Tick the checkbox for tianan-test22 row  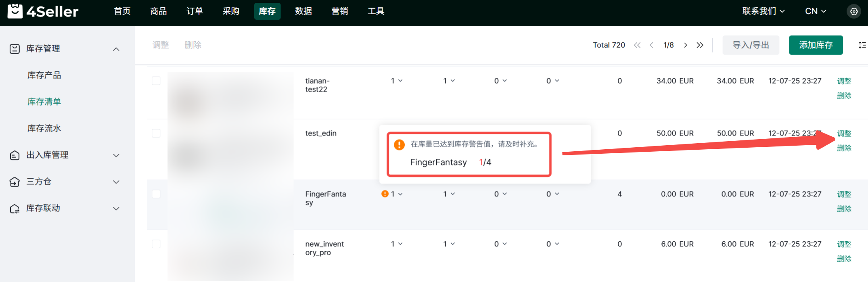(x=156, y=81)
